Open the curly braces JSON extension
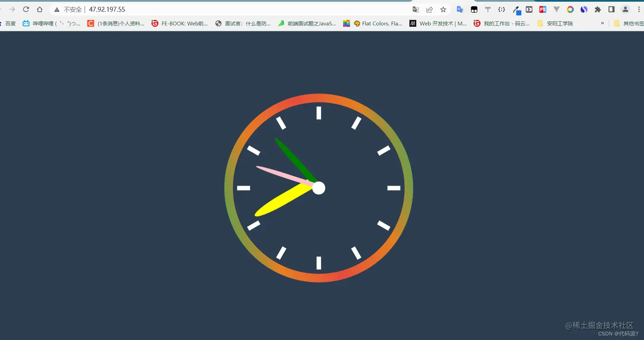The width and height of the screenshot is (644, 340). [x=502, y=9]
